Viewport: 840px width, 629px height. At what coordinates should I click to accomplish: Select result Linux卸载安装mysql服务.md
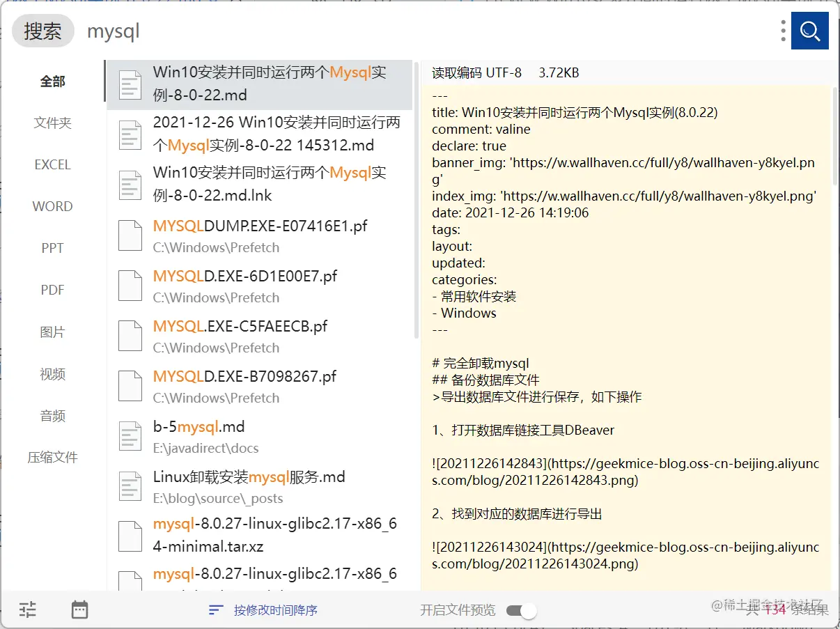coord(259,487)
